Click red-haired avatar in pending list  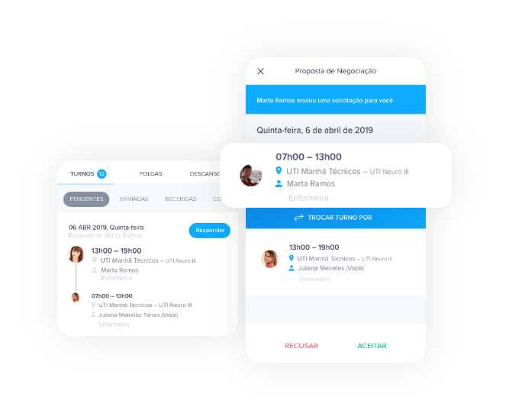(76, 254)
